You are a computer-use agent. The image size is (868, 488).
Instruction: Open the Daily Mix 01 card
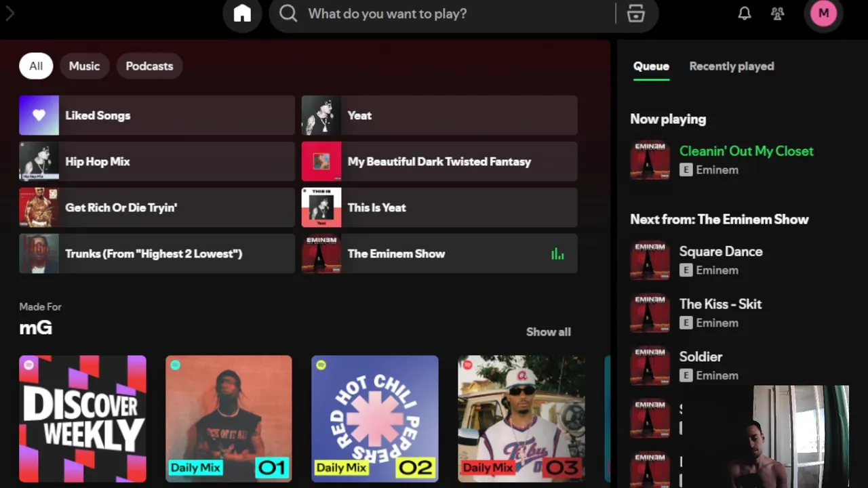229,419
